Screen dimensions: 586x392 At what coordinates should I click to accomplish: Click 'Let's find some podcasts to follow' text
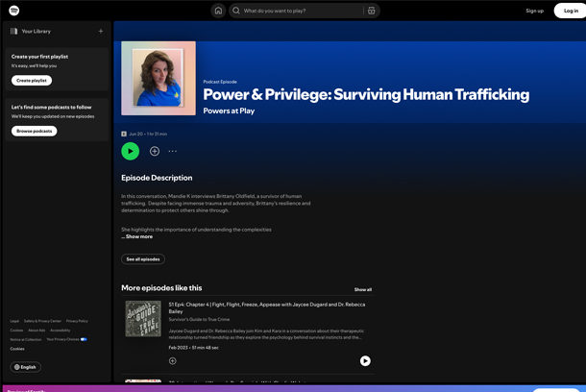point(51,108)
